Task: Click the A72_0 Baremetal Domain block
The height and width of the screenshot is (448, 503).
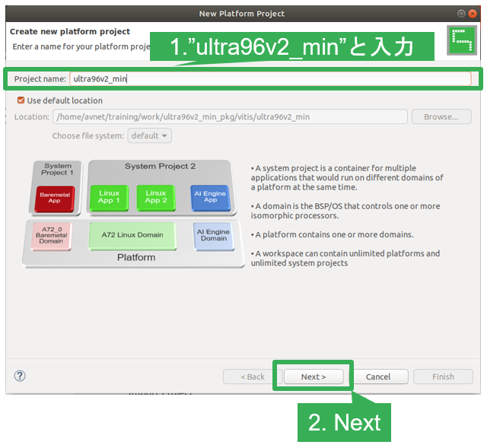Action: [x=52, y=237]
